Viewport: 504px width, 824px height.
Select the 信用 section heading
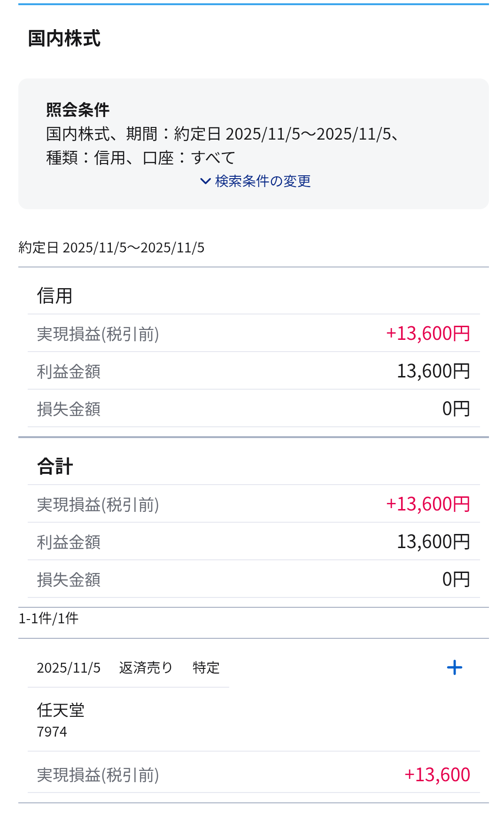pos(54,296)
